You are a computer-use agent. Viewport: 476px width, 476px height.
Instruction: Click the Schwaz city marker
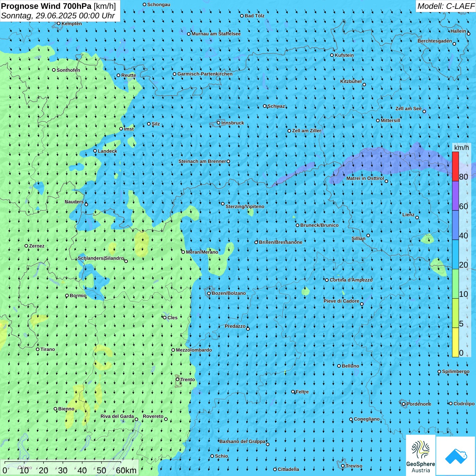click(x=265, y=106)
